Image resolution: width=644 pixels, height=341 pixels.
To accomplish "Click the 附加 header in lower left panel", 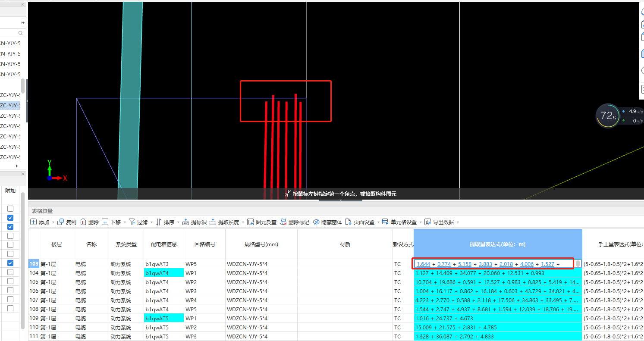I will [10, 191].
